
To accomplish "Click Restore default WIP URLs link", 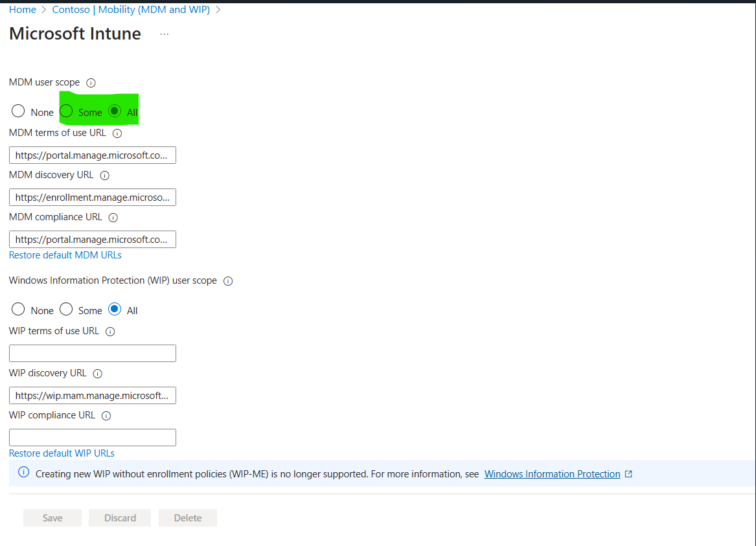I will point(62,453).
